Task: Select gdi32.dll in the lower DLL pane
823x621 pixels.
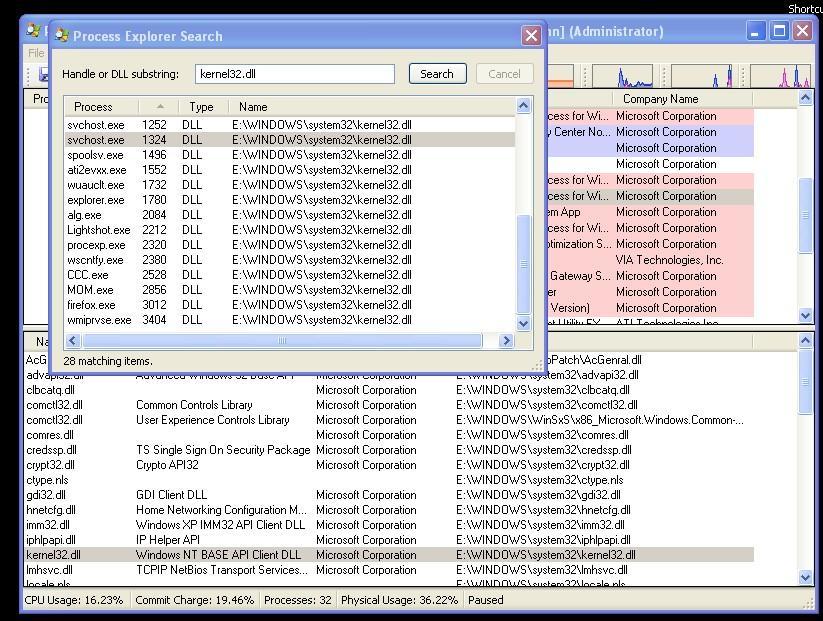Action: click(x=389, y=494)
